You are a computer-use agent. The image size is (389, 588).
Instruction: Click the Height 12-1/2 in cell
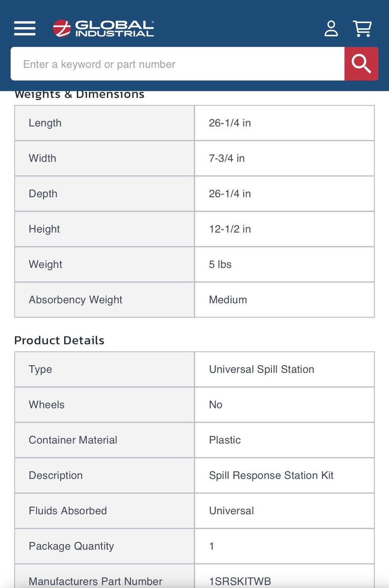[284, 229]
